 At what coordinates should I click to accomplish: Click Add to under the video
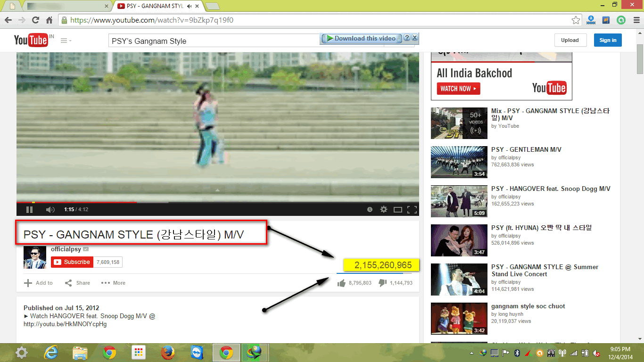pyautogui.click(x=38, y=283)
